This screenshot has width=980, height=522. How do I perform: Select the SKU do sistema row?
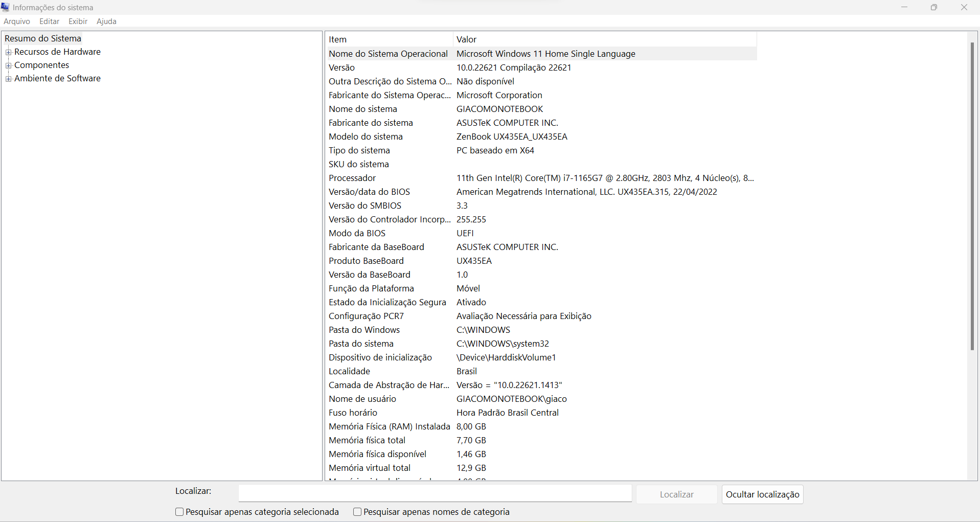541,164
